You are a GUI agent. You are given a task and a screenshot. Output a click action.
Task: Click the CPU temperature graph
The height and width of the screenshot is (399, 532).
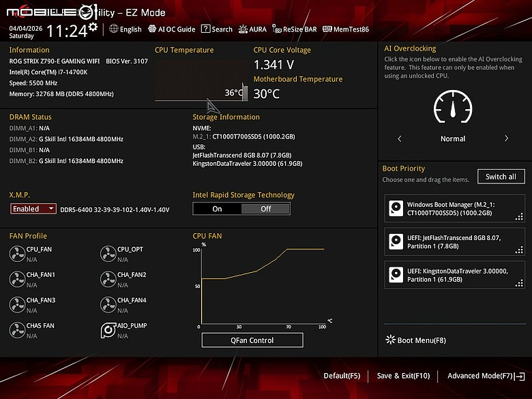[x=201, y=80]
